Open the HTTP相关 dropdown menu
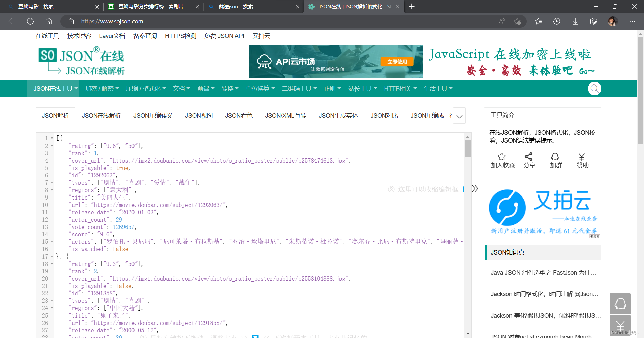This screenshot has height=338, width=644. point(400,89)
